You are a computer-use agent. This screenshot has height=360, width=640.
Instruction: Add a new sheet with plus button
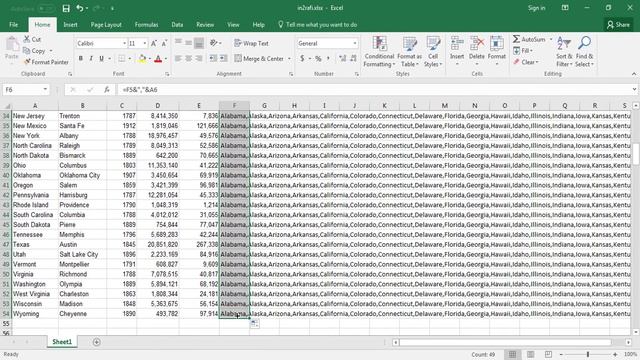(96, 342)
